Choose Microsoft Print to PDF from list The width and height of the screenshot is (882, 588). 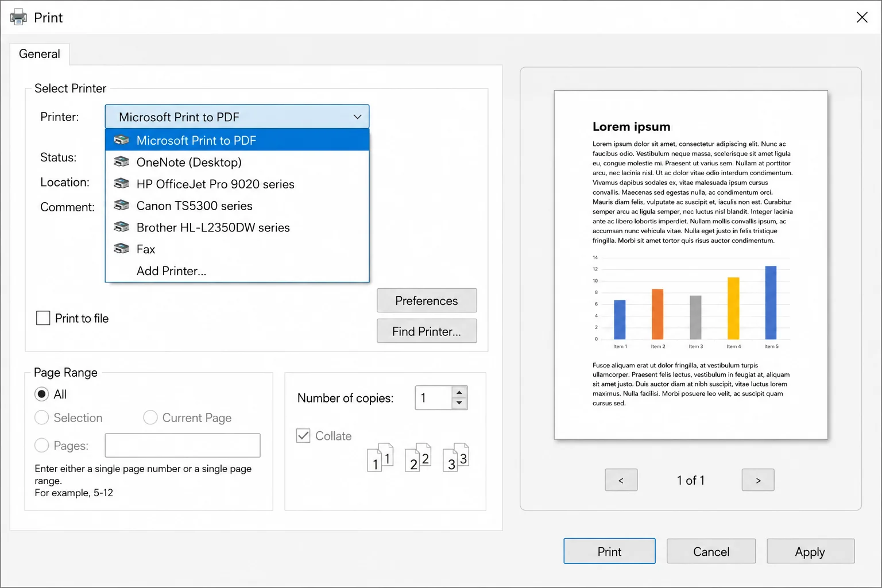(237, 140)
